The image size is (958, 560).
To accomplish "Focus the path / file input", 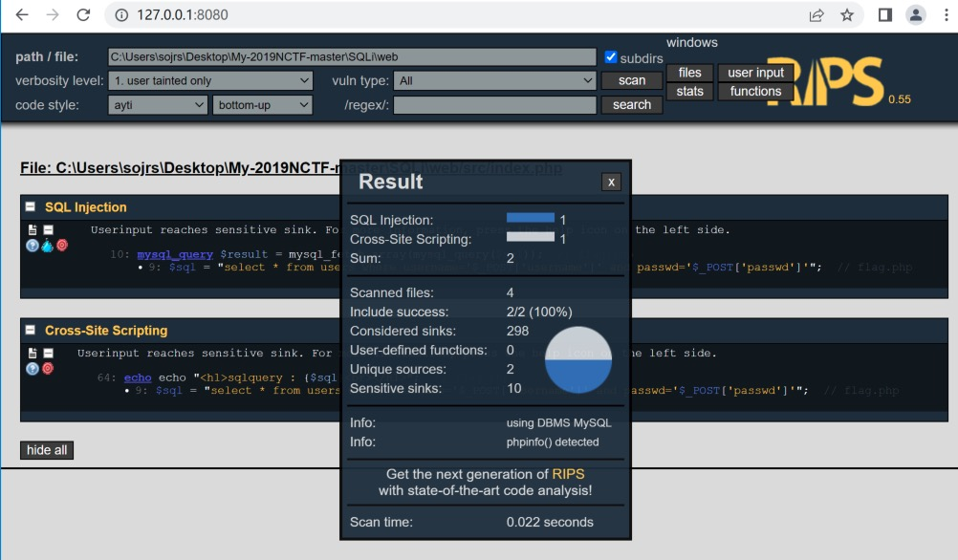I will (352, 56).
